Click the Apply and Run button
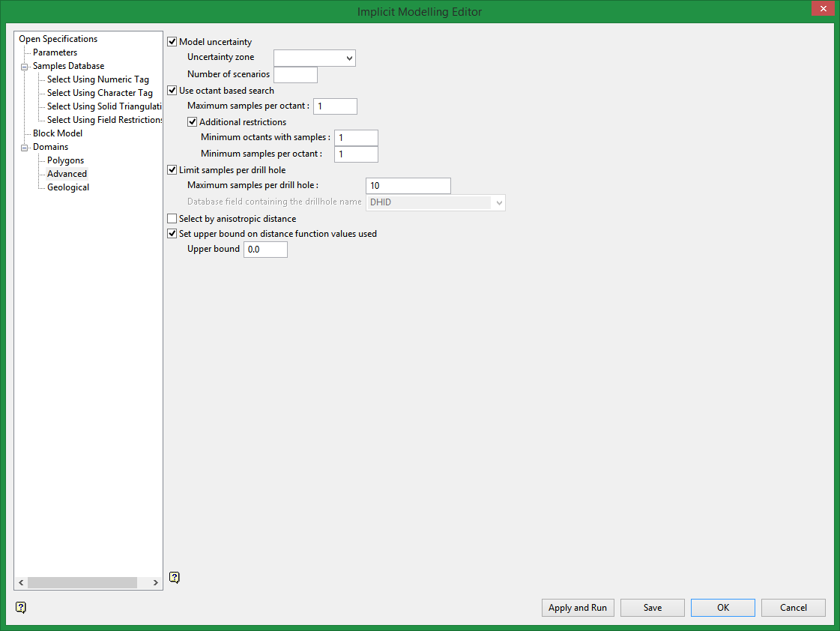 pos(578,608)
